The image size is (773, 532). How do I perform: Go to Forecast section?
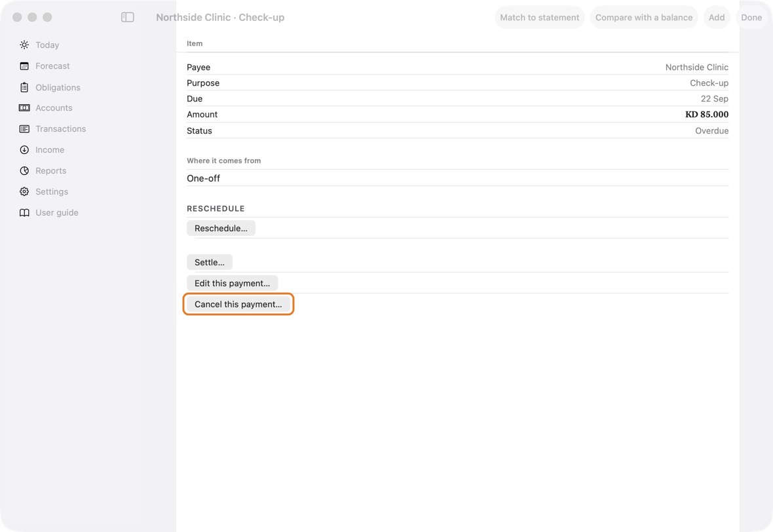pos(53,66)
